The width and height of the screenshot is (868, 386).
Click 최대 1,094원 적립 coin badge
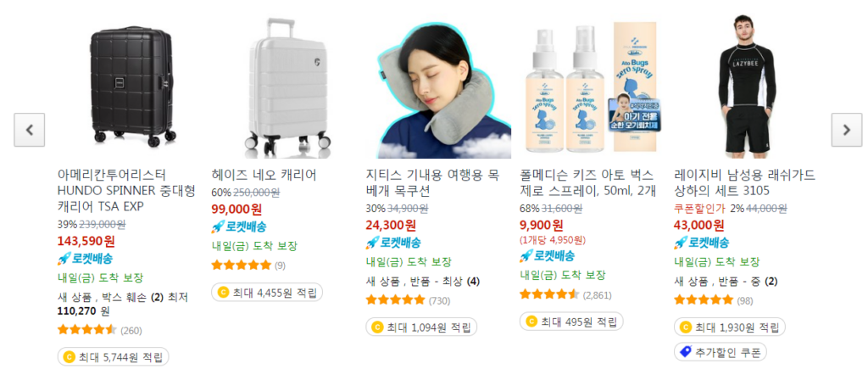(421, 327)
